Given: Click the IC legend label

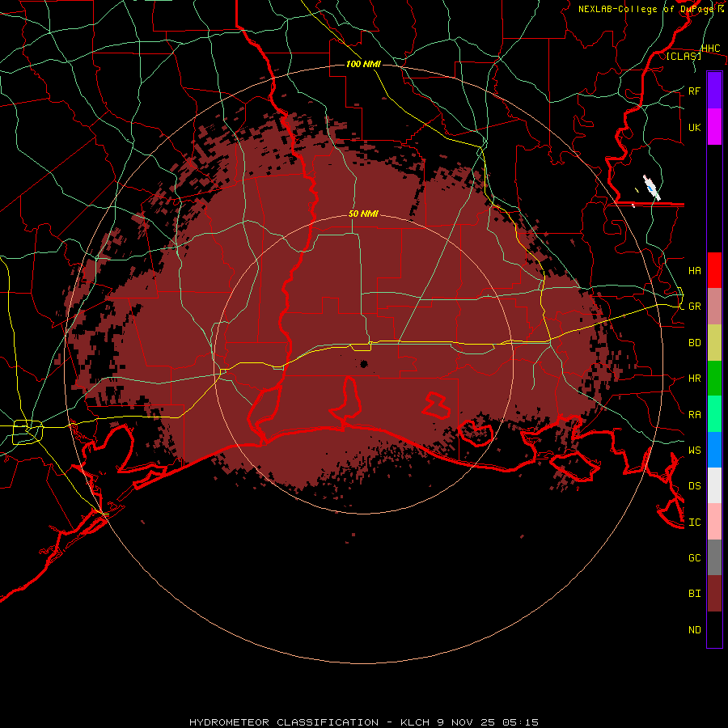Looking at the screenshot, I should point(694,522).
